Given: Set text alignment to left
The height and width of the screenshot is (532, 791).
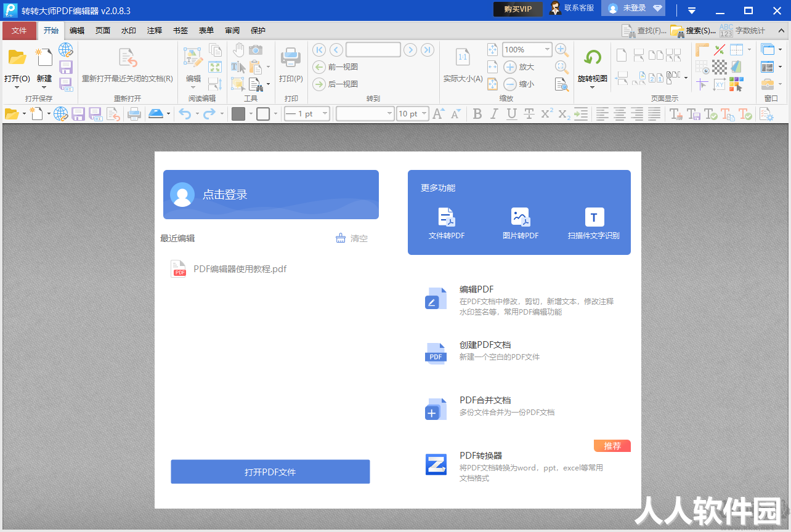Looking at the screenshot, I should coord(602,113).
